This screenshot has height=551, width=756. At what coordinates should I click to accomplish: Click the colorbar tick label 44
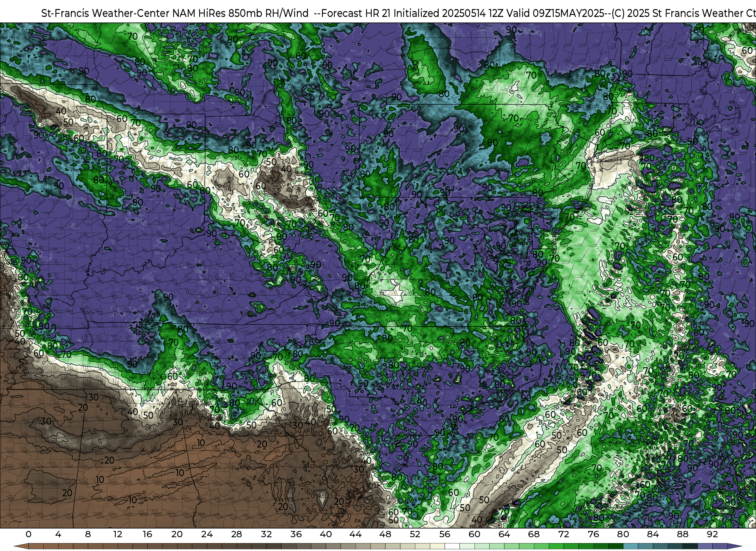tap(356, 534)
